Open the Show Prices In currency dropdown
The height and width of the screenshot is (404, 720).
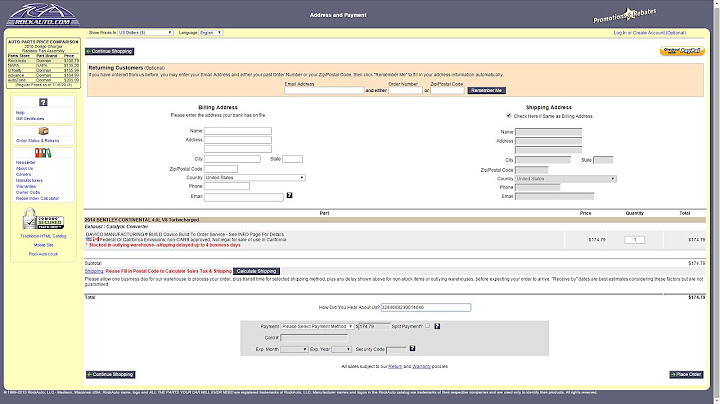[145, 33]
